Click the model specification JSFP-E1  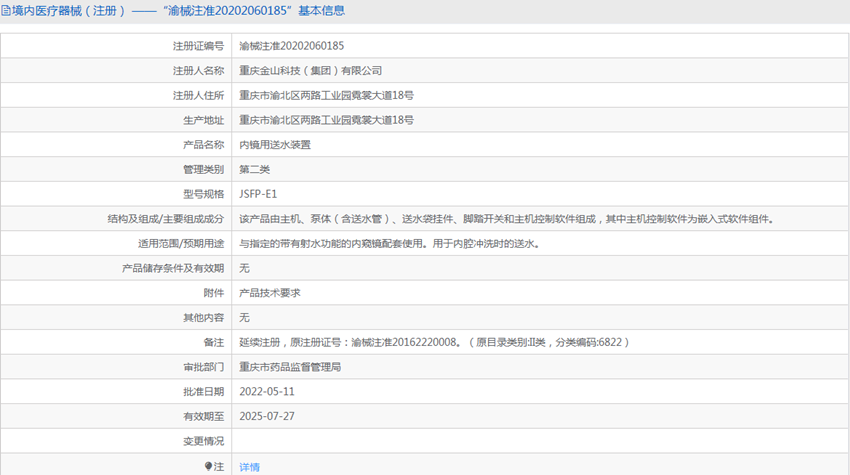coord(258,194)
